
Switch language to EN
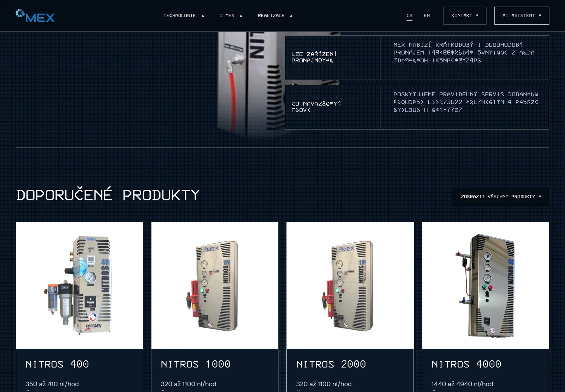(x=427, y=16)
